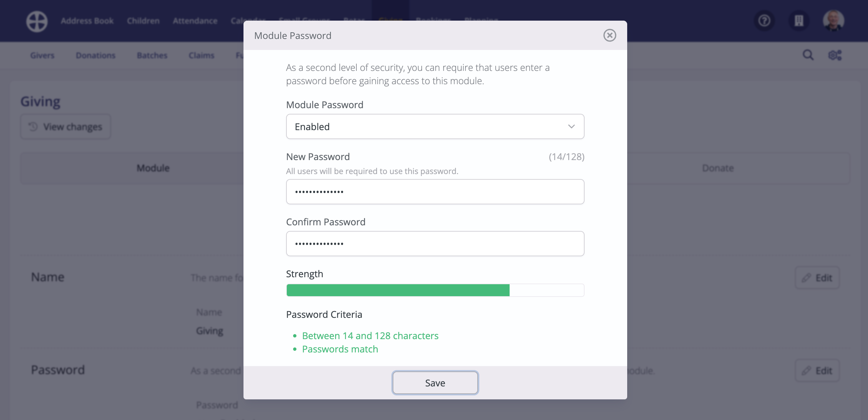The image size is (868, 420).
Task: Click the New Password field
Action: pyautogui.click(x=435, y=192)
